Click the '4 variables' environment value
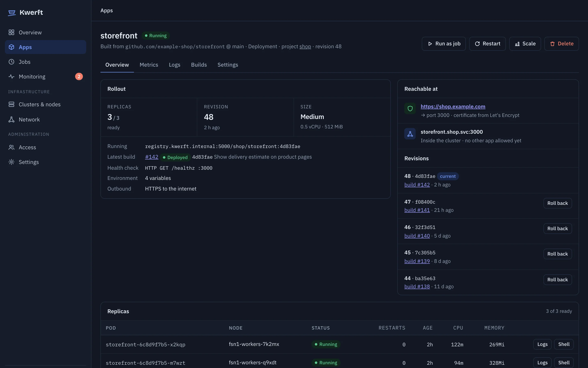 (x=158, y=178)
